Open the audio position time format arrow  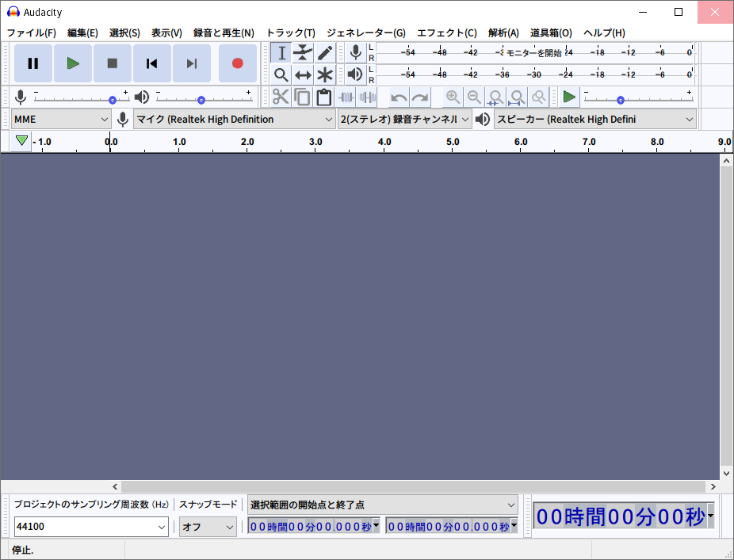(x=710, y=516)
